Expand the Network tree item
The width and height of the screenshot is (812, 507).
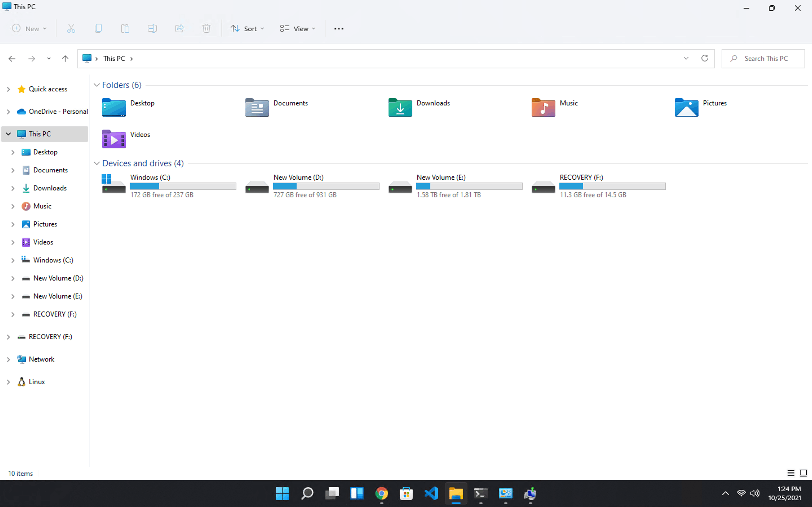pos(8,359)
